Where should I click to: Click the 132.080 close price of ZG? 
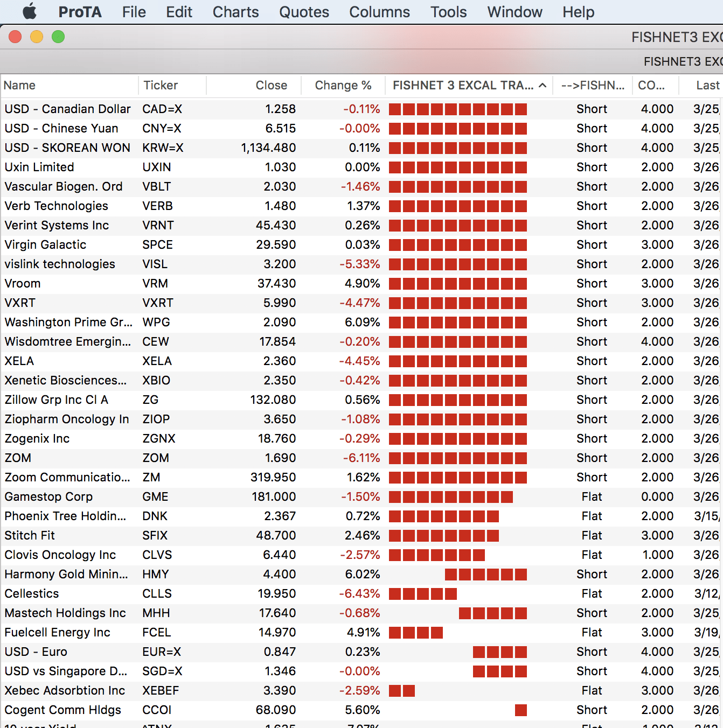click(273, 400)
